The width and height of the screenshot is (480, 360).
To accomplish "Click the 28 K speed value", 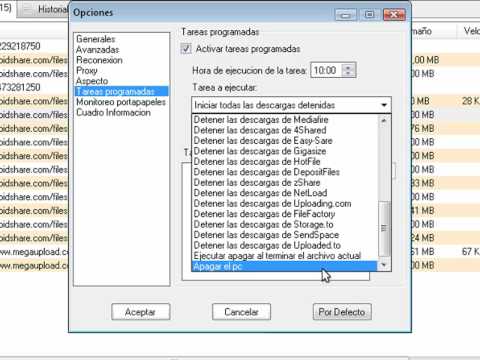I will click(x=471, y=101).
